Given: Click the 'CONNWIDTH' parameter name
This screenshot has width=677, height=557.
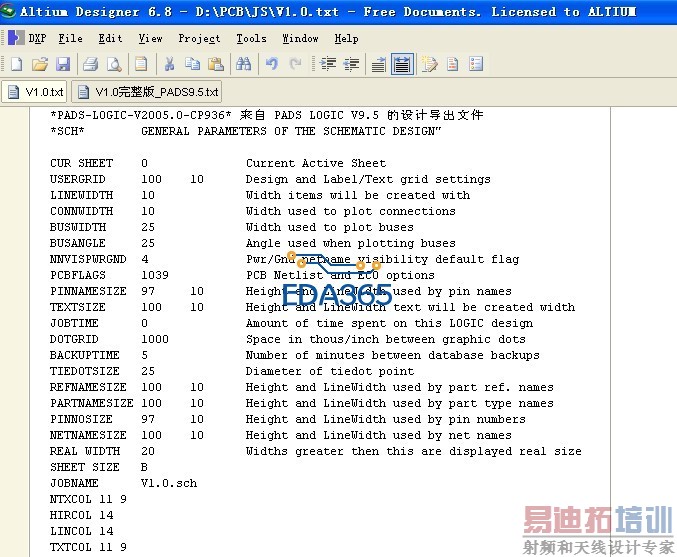Looking at the screenshot, I should (x=82, y=211).
